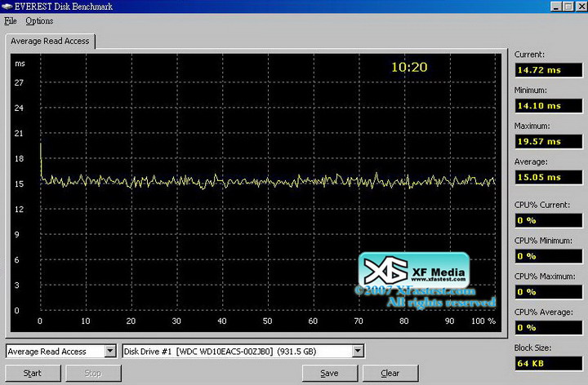Click the Average Read Access combo box text

(x=47, y=352)
